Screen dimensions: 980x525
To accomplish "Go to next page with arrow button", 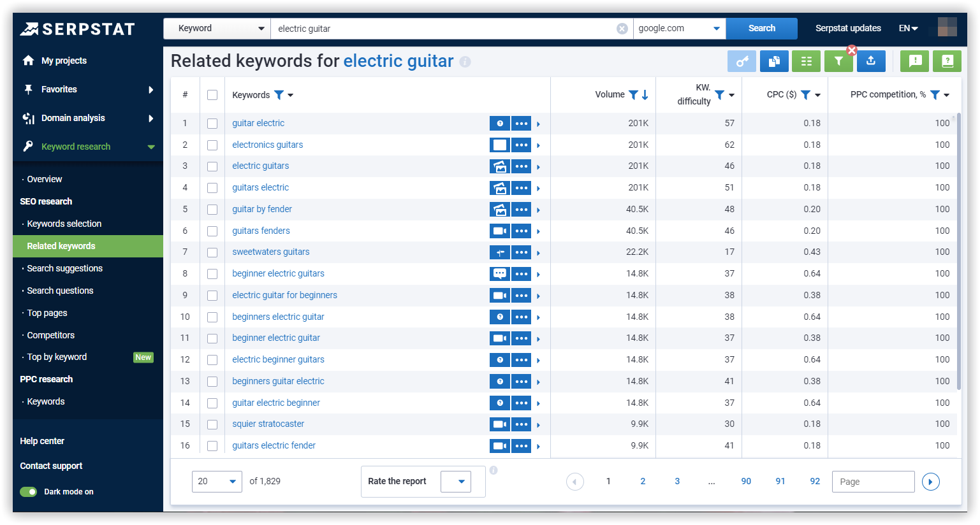I will [x=931, y=482].
